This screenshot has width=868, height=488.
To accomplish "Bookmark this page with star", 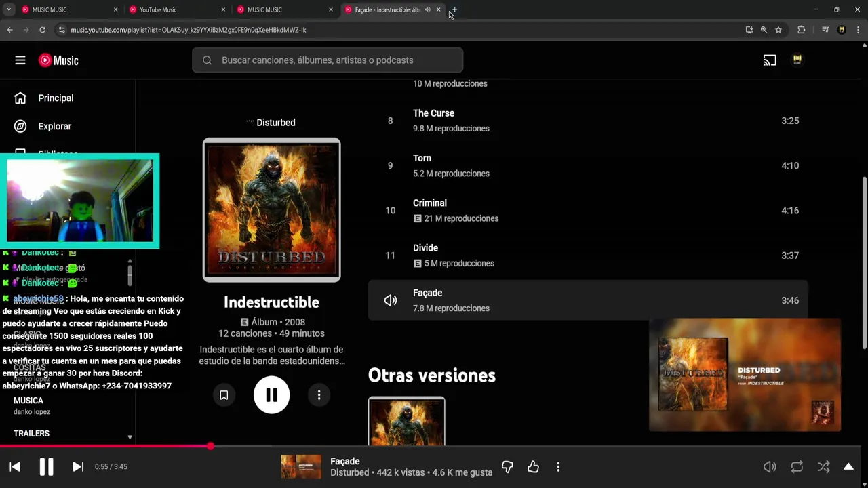I will click(778, 30).
